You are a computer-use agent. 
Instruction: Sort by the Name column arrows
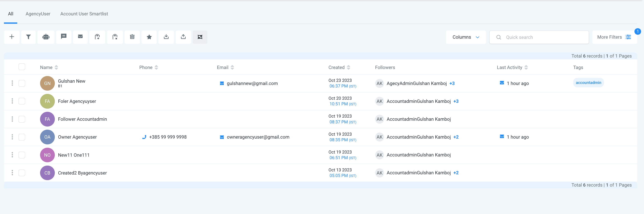(56, 67)
